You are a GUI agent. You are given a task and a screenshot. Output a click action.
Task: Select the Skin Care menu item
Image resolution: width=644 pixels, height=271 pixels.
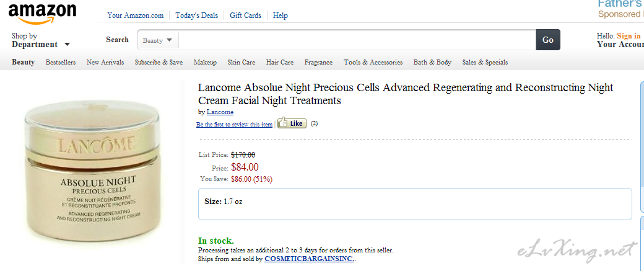[x=241, y=63]
